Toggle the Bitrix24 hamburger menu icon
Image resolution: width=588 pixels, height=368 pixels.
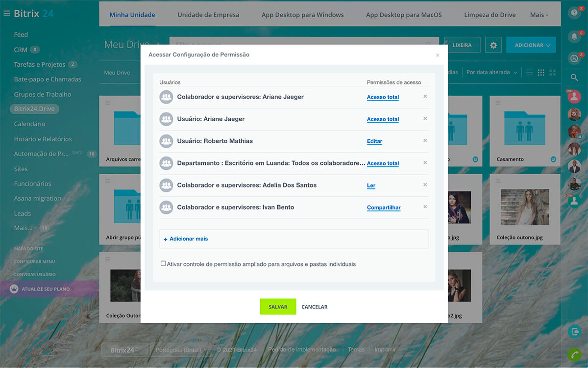tap(6, 14)
